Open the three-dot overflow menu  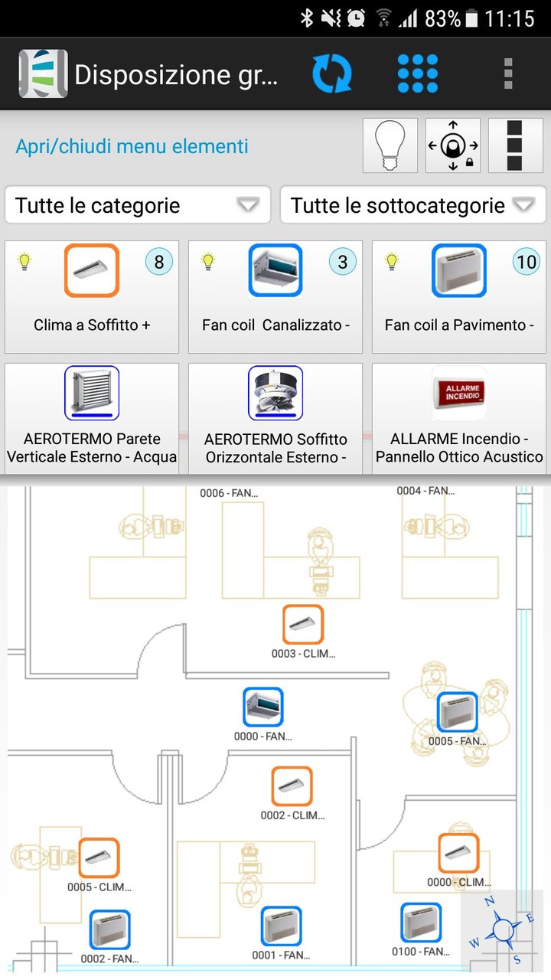508,74
